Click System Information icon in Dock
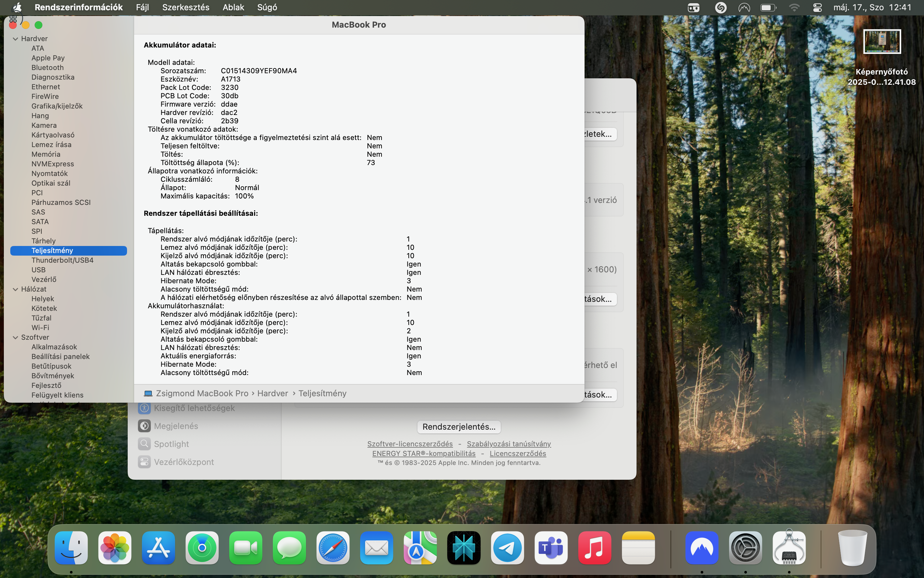 click(789, 548)
